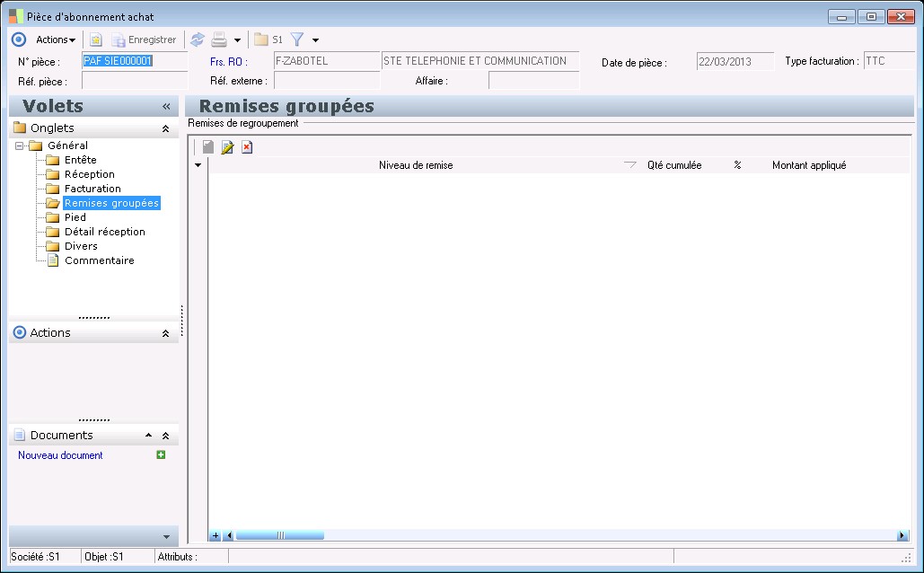Screen dimensions: 924x573
Task: Open Détail réception in tree
Action: [x=105, y=232]
